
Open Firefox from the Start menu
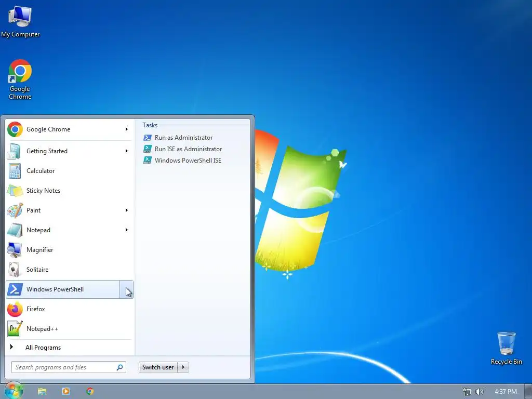(x=70, y=309)
